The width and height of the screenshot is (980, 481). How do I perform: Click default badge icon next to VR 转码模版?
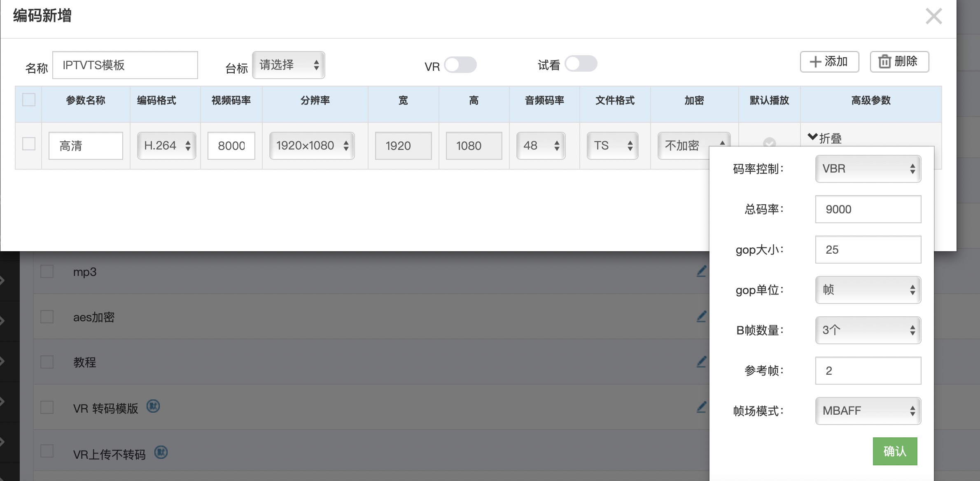pos(153,406)
